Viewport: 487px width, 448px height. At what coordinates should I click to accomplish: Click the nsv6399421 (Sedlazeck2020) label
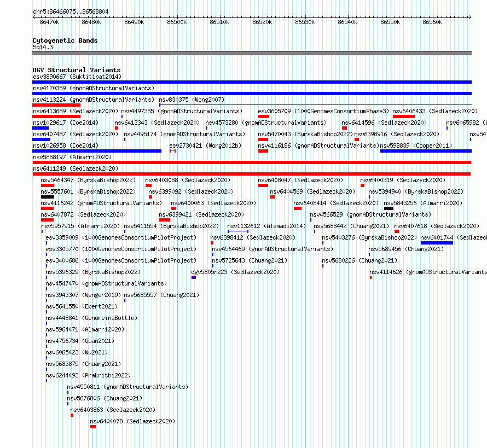[201, 214]
